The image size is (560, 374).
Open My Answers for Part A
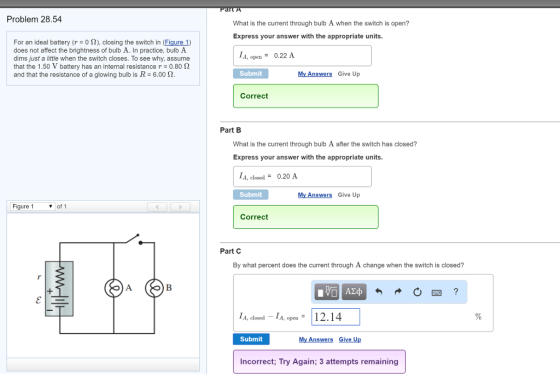coord(315,74)
